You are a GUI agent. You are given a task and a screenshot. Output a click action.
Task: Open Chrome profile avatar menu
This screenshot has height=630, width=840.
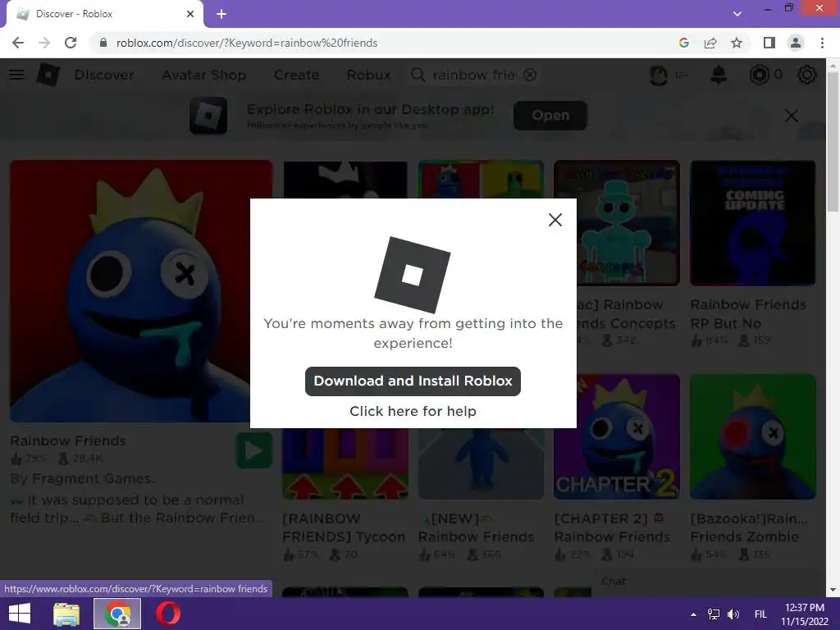796,43
